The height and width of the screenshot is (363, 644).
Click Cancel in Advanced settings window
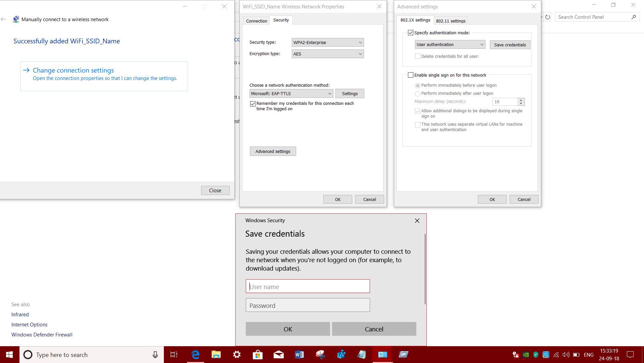point(524,199)
